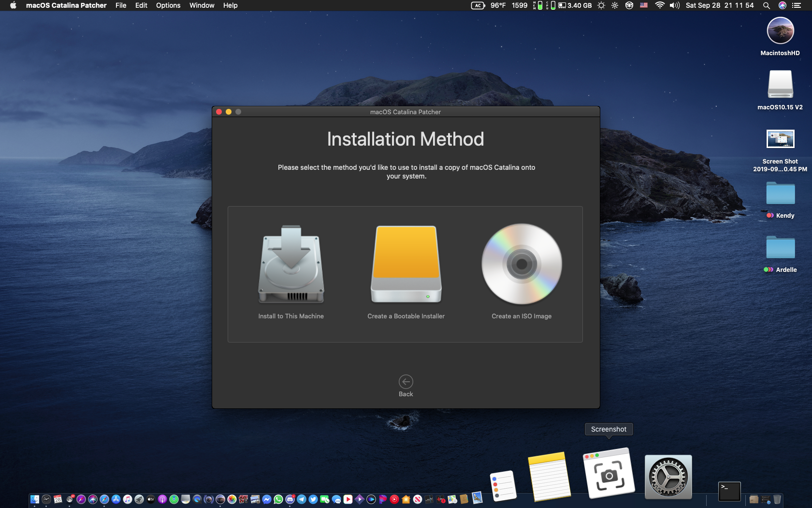Open Notification Center list icon
The image size is (812, 508).
[x=797, y=5]
